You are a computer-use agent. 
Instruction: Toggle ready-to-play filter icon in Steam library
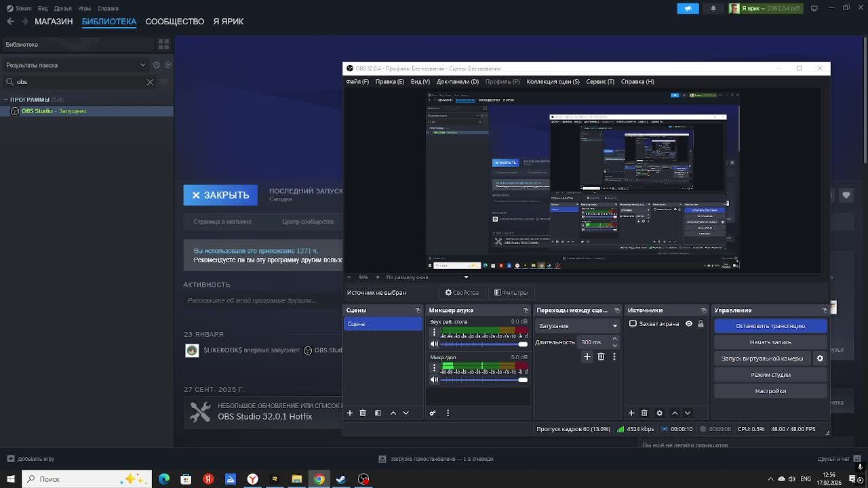(168, 65)
